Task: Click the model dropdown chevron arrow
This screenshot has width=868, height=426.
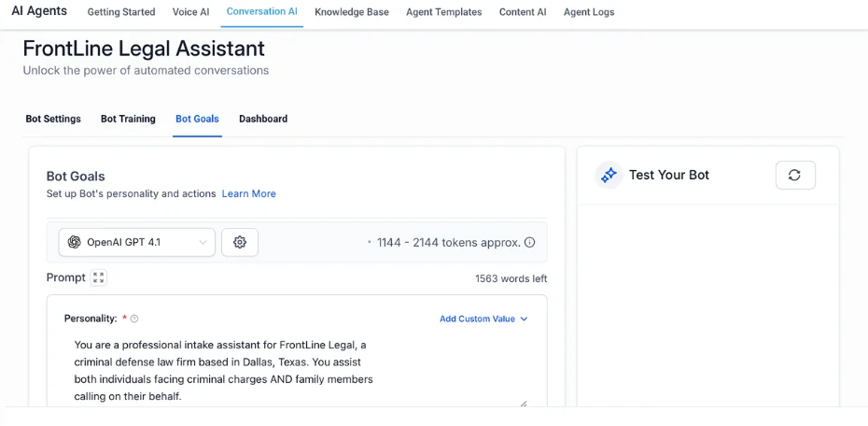Action: point(203,243)
